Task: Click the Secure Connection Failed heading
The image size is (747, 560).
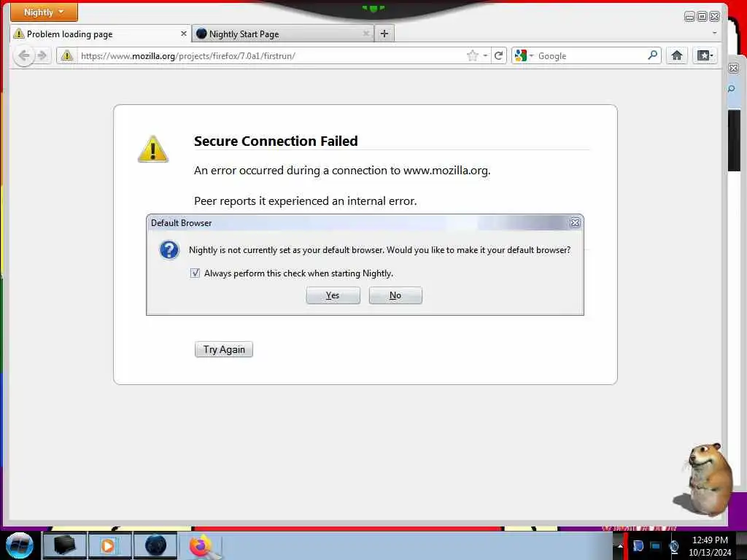Action: (276, 141)
